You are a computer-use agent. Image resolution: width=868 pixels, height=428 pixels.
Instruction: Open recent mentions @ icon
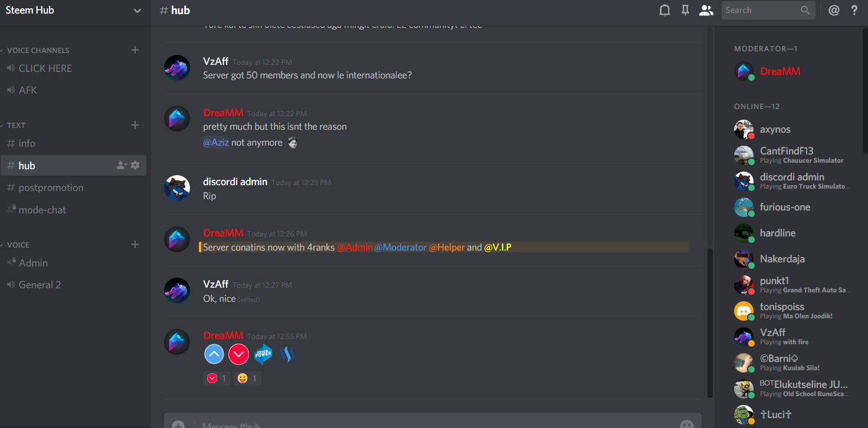click(x=834, y=10)
